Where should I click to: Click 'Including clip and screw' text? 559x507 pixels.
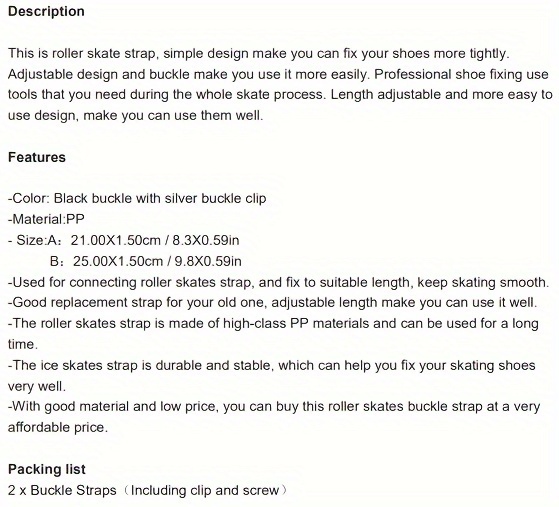tap(205, 490)
